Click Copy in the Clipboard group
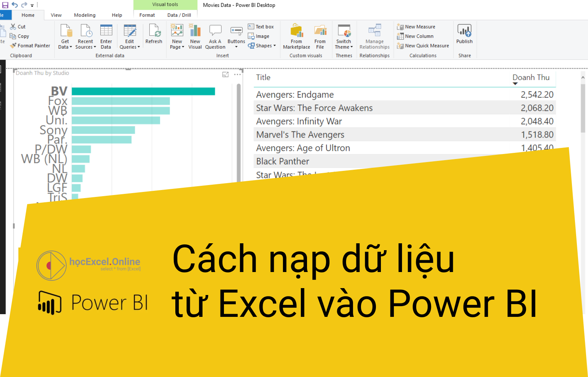 [x=20, y=36]
